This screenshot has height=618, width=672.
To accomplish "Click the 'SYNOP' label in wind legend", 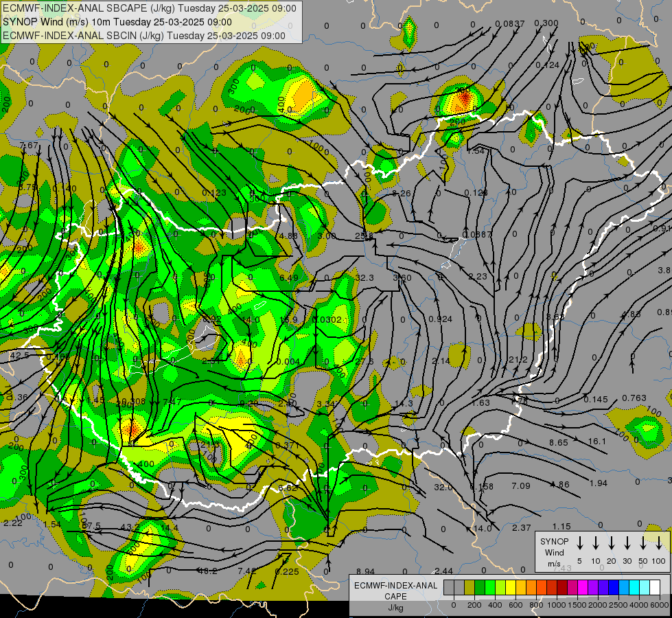I will 554,541.
